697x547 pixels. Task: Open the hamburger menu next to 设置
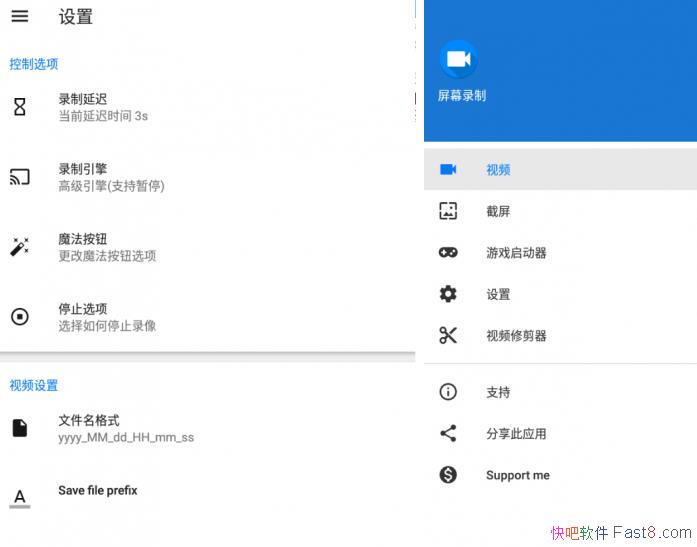coord(20,16)
